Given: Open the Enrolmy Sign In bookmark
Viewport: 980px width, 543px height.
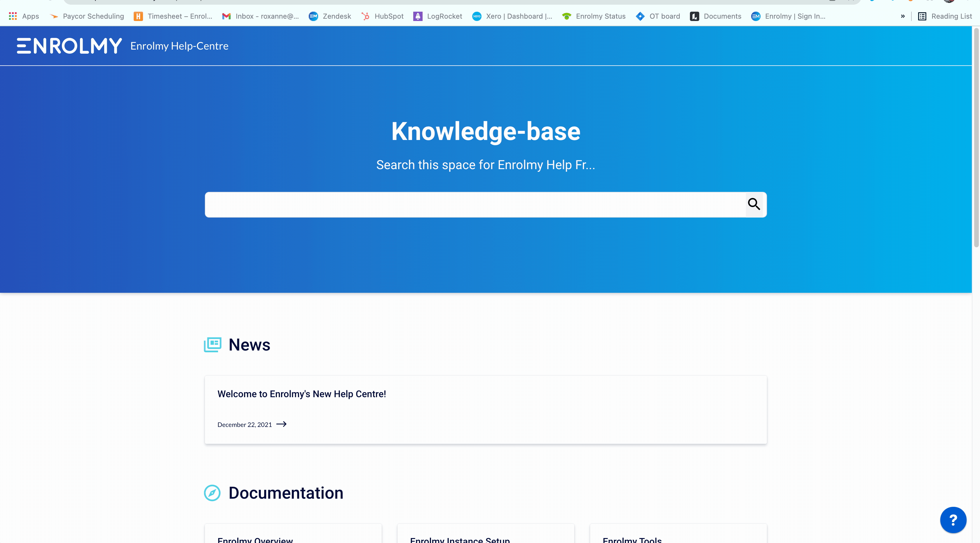Looking at the screenshot, I should pos(789,16).
